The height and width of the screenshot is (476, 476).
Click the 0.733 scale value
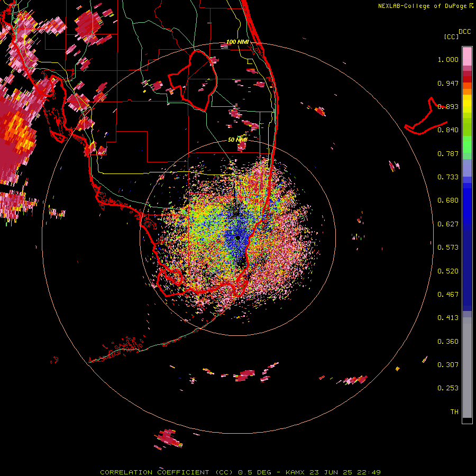[x=448, y=177]
